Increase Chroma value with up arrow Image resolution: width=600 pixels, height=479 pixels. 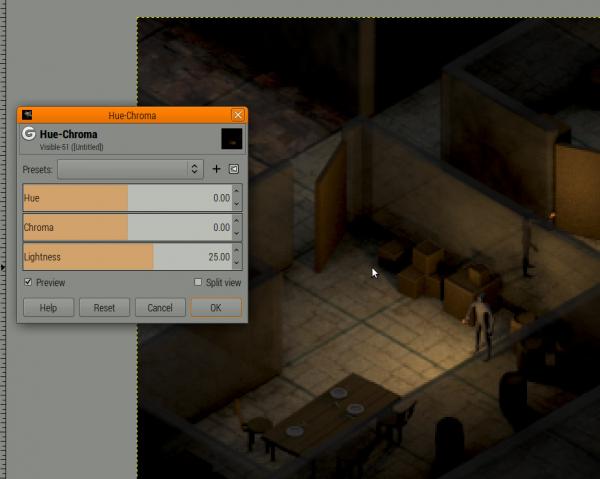pyautogui.click(x=237, y=221)
